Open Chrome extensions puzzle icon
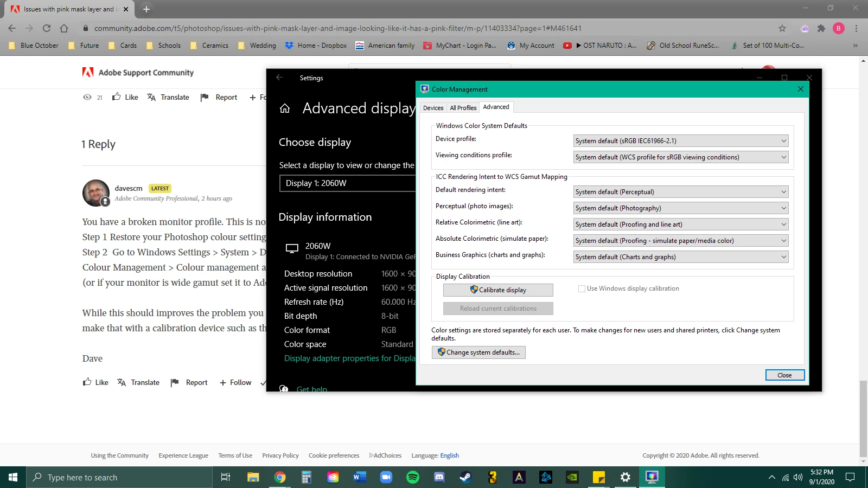This screenshot has height=488, width=868. [821, 28]
